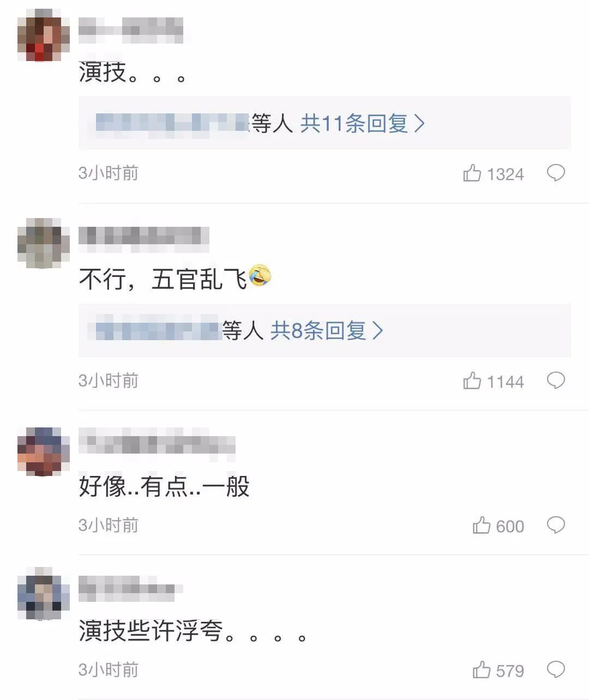
Task: Tap blurred replier name before 共11条回复
Action: (172, 123)
